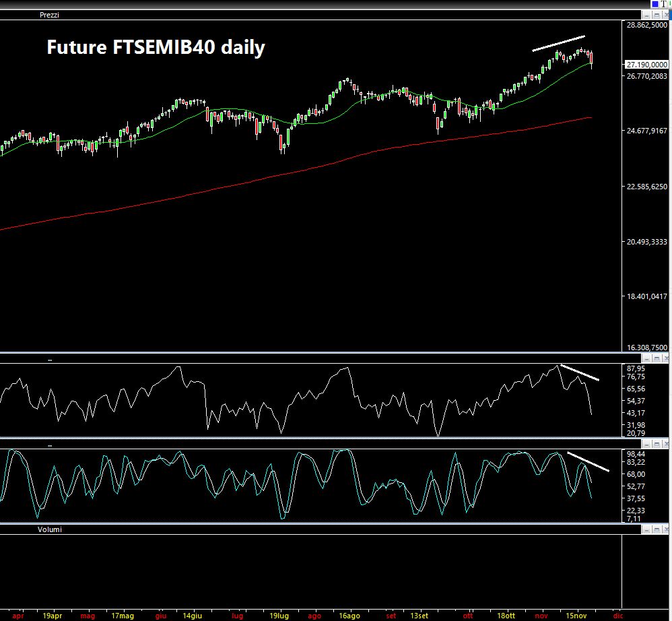Viewport: 672px width, 621px height.
Task: Click the 87,95 oscillator scale value
Action: [x=636, y=368]
